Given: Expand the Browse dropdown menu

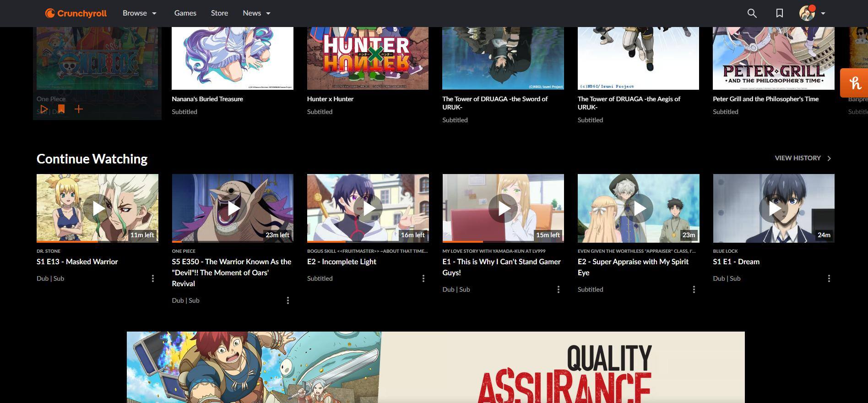Looking at the screenshot, I should [x=140, y=13].
